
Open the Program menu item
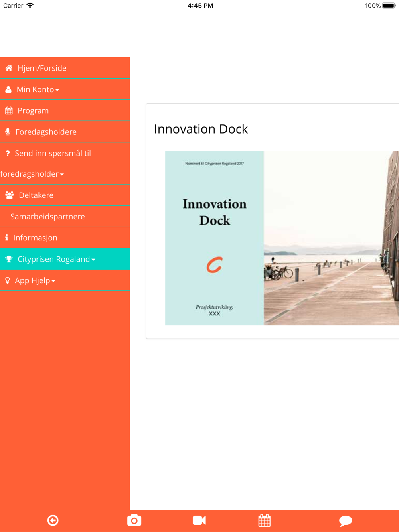[x=65, y=110]
